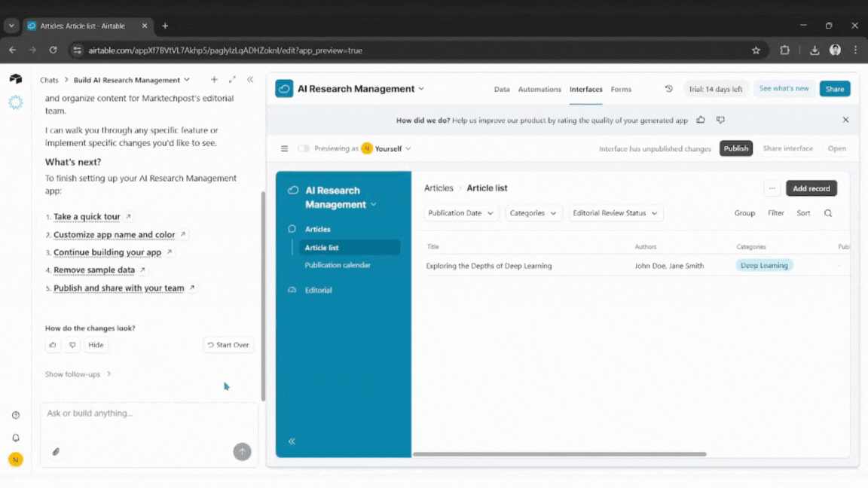The height and width of the screenshot is (488, 868).
Task: Open the interface revision history clock icon
Action: [x=668, y=88]
